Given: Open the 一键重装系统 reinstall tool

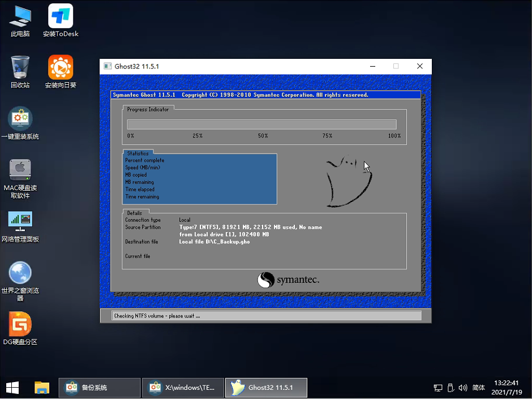Looking at the screenshot, I should pyautogui.click(x=20, y=118).
